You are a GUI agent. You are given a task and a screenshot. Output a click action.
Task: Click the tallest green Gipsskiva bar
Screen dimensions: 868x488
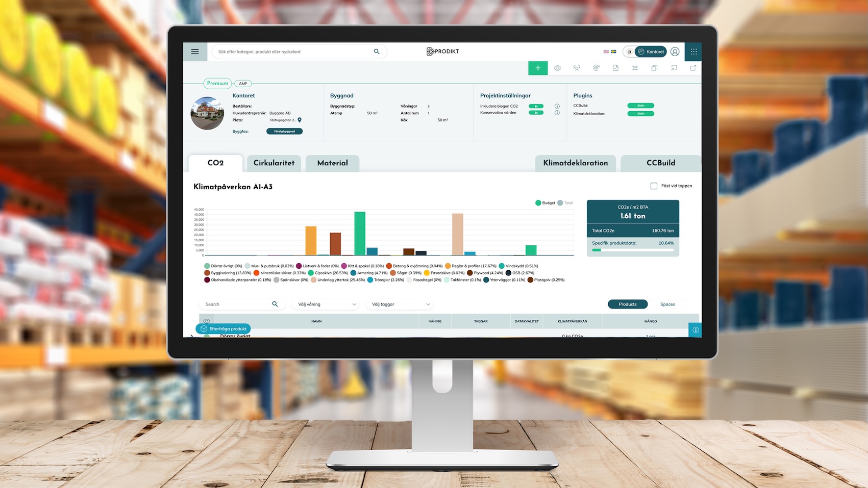(360, 234)
